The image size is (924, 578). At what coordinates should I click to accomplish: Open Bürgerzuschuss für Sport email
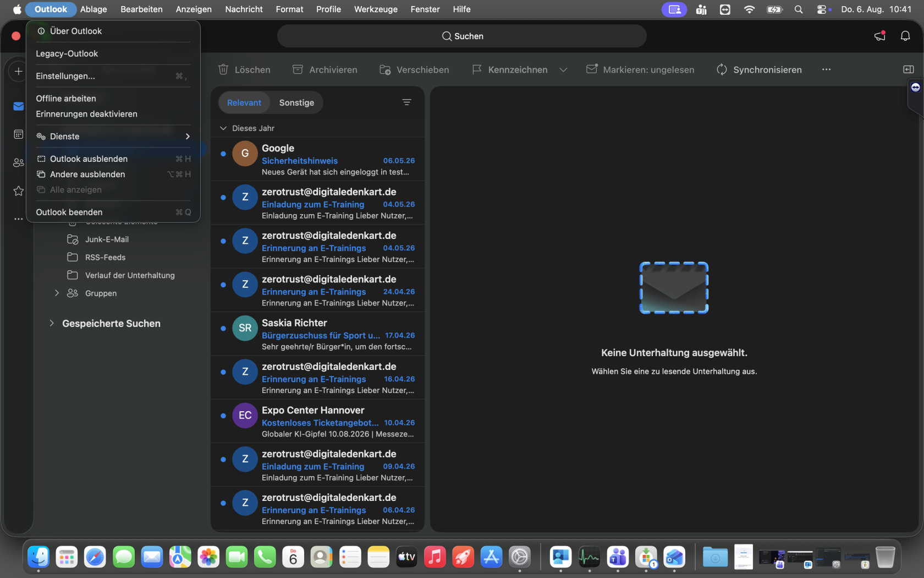coord(317,334)
